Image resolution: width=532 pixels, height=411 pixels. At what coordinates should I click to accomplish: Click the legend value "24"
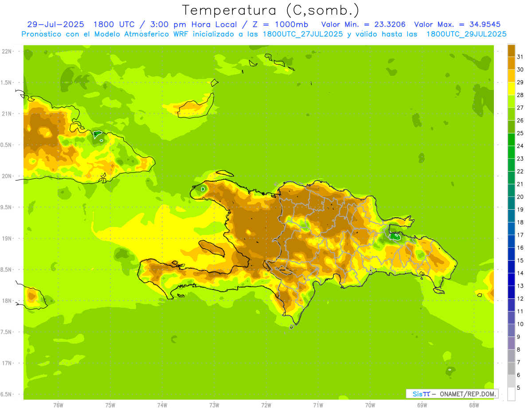click(x=520, y=146)
